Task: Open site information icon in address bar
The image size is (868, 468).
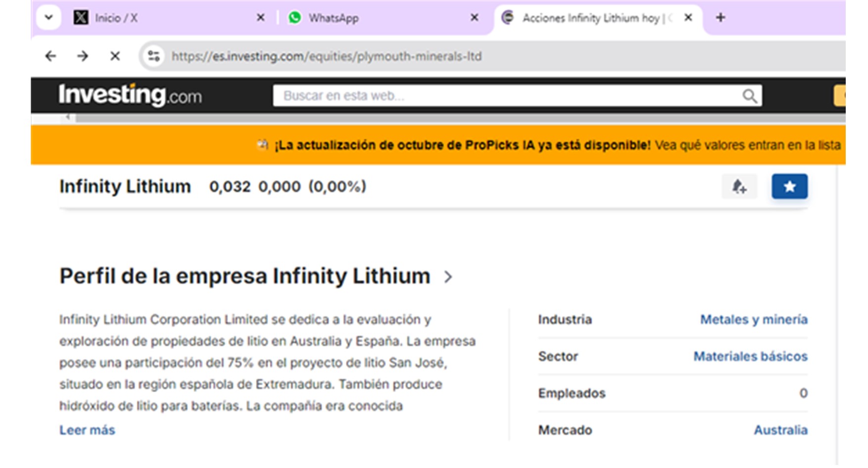Action: coord(154,56)
